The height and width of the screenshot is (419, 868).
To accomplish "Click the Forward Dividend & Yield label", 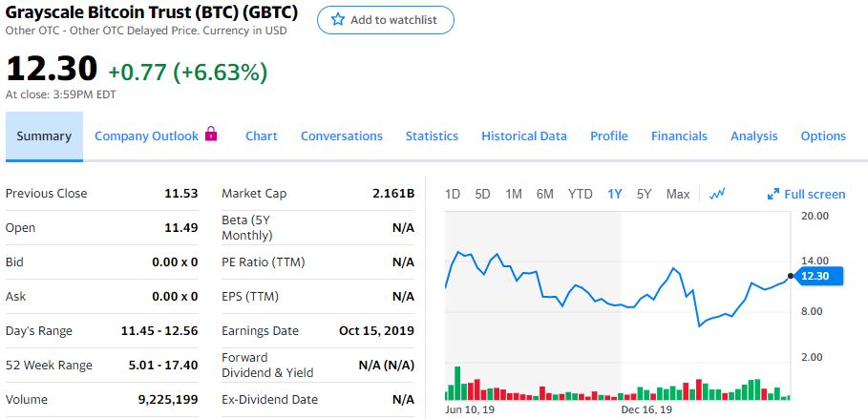I will 267,366.
